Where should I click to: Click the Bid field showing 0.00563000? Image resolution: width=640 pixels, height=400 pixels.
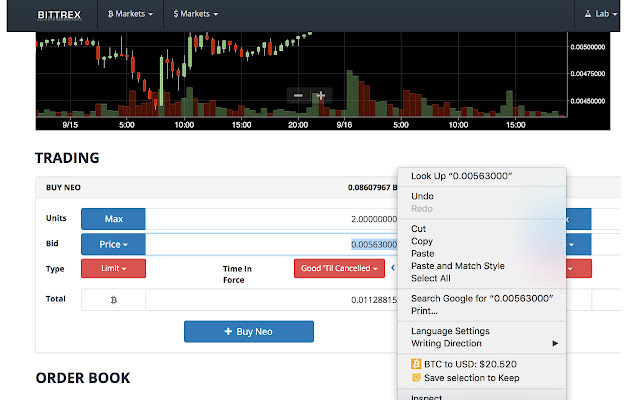[x=271, y=244]
